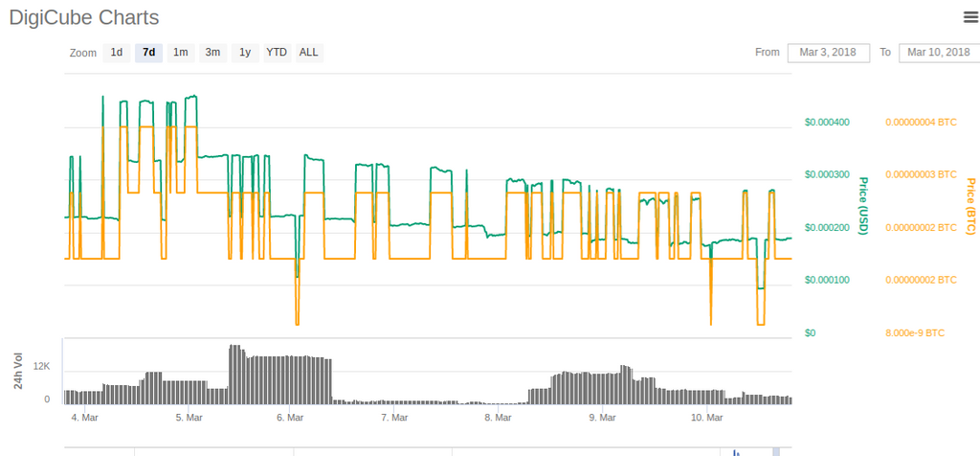Click the 8. Mar date label
The width and height of the screenshot is (980, 456).
coord(498,418)
